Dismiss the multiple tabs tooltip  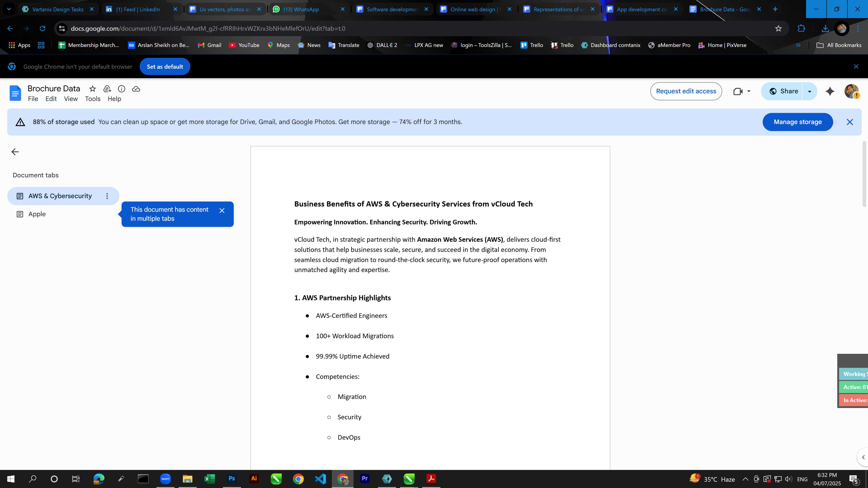pos(222,211)
